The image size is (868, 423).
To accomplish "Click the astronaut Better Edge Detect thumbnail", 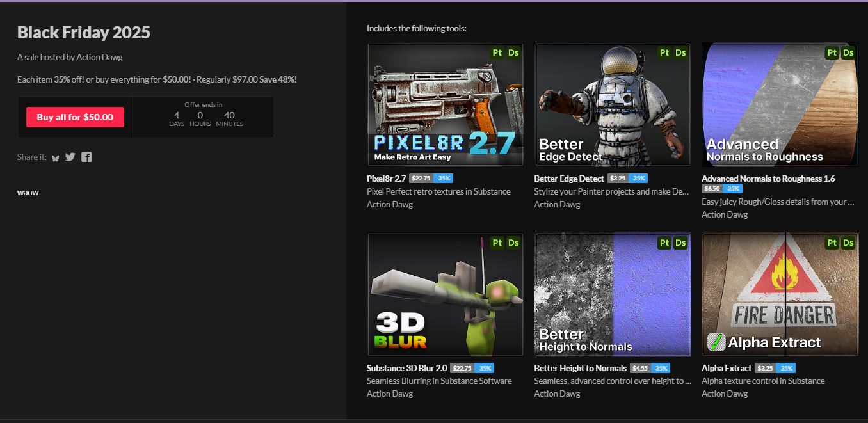I will (x=613, y=106).
